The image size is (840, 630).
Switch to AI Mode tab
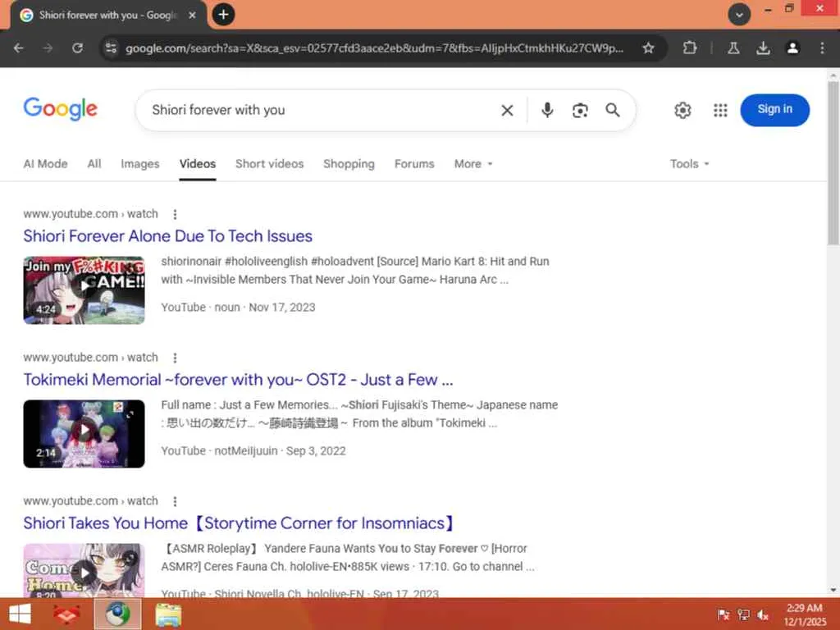[46, 164]
